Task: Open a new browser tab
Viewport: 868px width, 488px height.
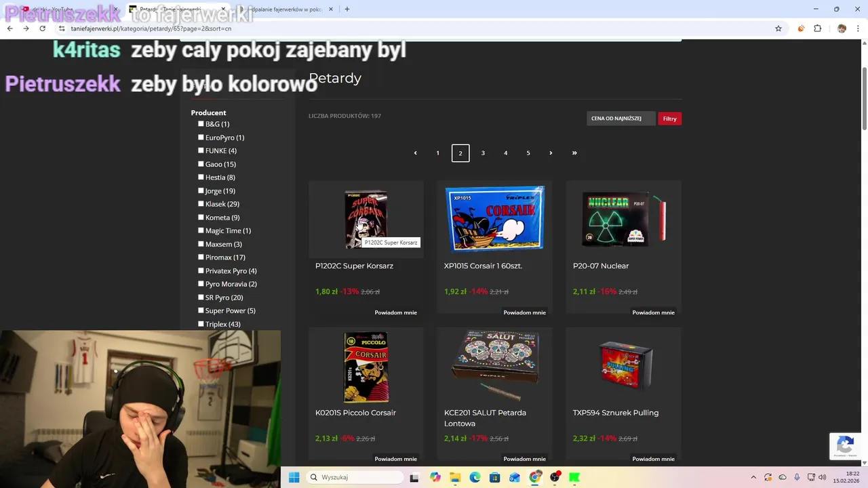Action: [347, 9]
